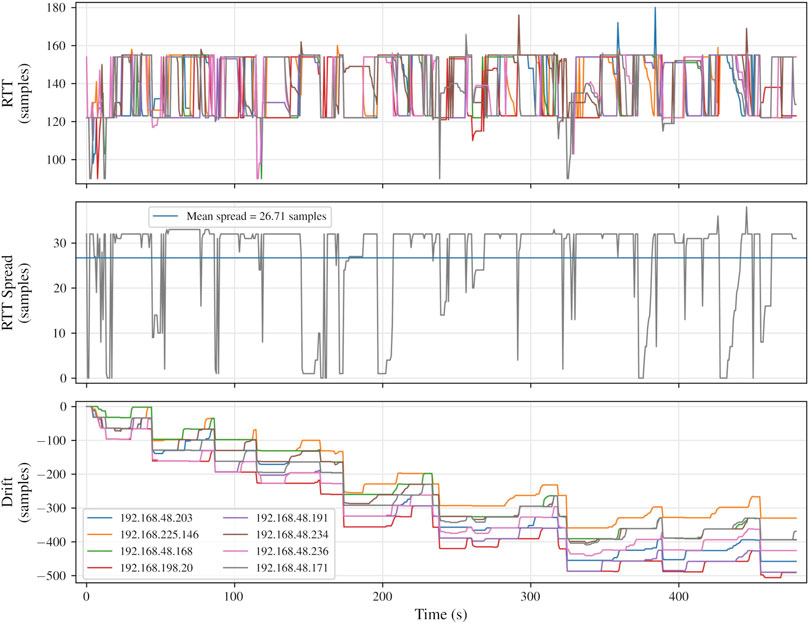This screenshot has width=809, height=624.
Task: Click the "Drift (samples)" axis label
Action: point(17,492)
